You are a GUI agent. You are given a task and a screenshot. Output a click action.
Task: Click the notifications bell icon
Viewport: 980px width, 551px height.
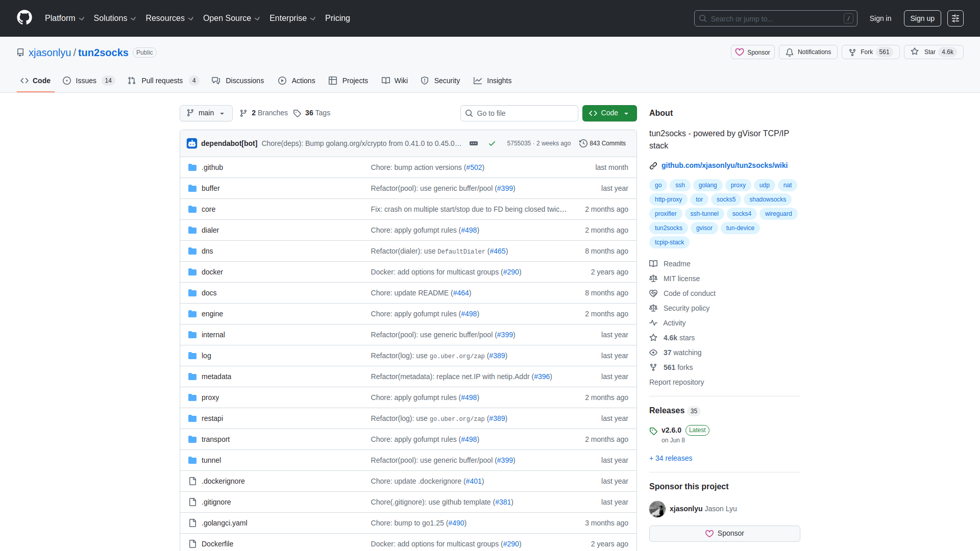point(789,52)
